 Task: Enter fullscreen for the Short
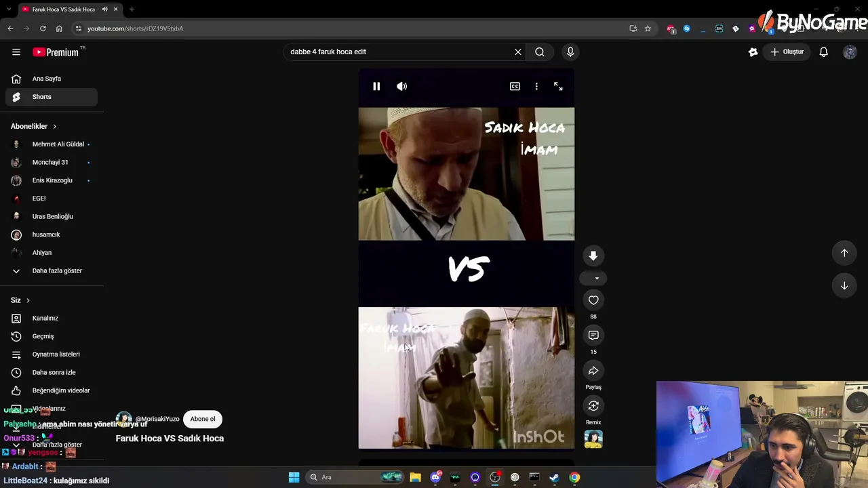[558, 86]
